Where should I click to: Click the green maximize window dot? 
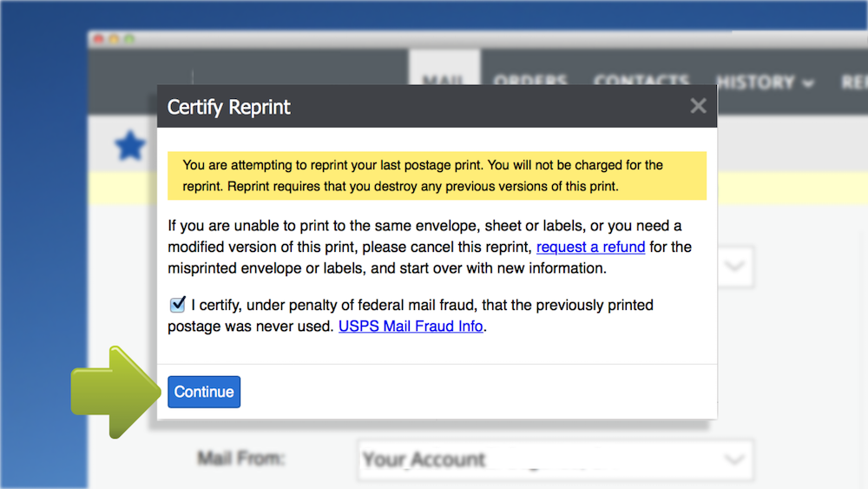tap(129, 39)
